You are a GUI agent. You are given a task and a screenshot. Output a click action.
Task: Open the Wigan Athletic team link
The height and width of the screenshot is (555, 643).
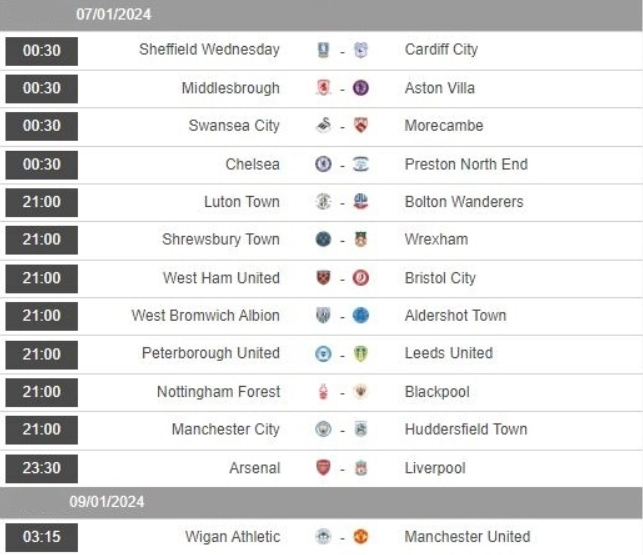[x=233, y=537]
